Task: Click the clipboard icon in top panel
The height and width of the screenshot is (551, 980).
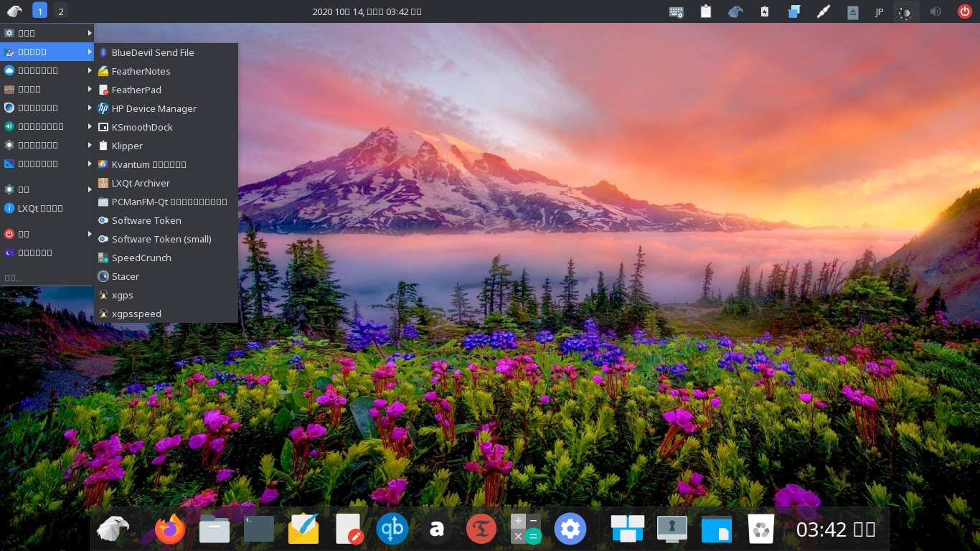Action: 706,11
